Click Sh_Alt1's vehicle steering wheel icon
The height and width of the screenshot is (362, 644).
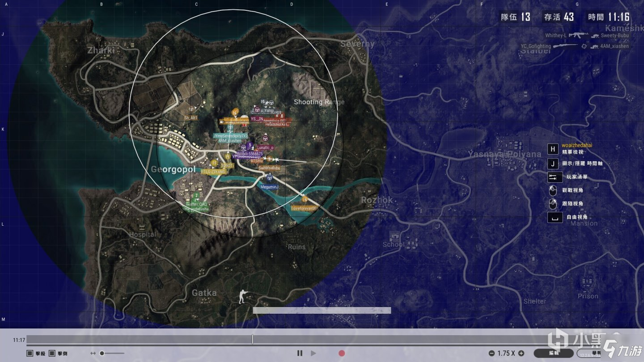191,109
